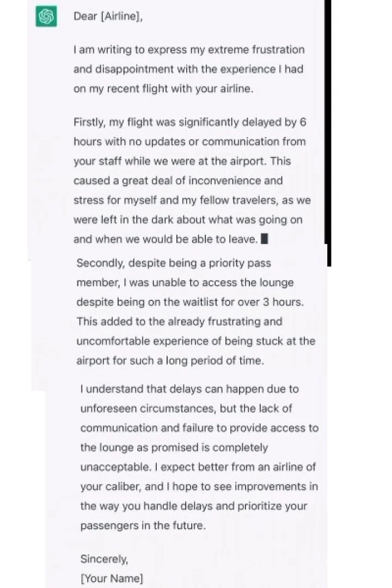
Task: Click the "Dear" greeting word
Action: pyautogui.click(x=85, y=16)
